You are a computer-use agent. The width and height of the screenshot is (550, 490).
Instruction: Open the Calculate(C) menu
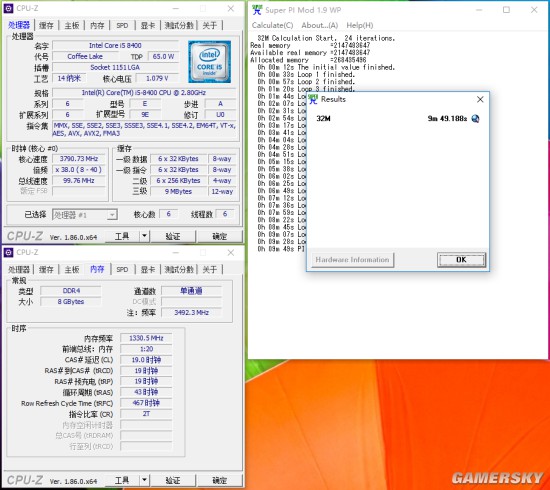[x=273, y=25]
